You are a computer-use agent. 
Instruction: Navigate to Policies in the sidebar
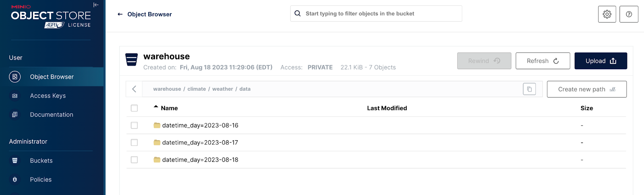pos(41,180)
